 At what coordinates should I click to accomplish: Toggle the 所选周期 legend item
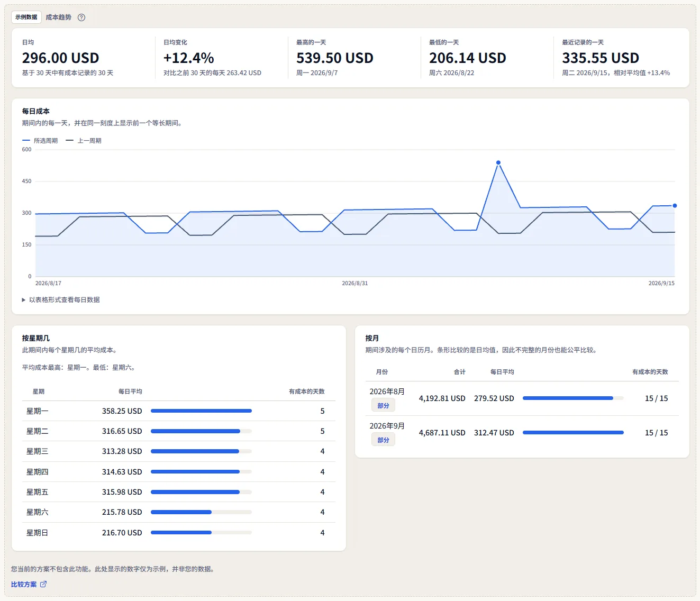[x=40, y=141]
